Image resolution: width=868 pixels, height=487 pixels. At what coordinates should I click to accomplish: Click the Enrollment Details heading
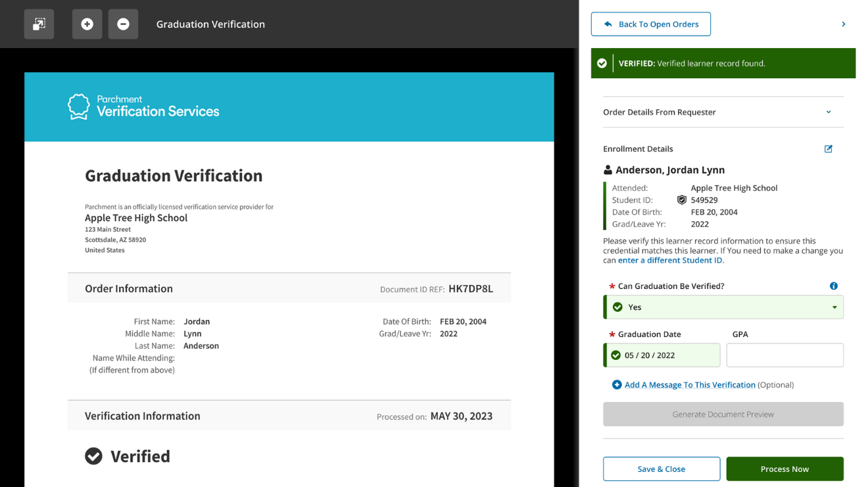(x=638, y=149)
